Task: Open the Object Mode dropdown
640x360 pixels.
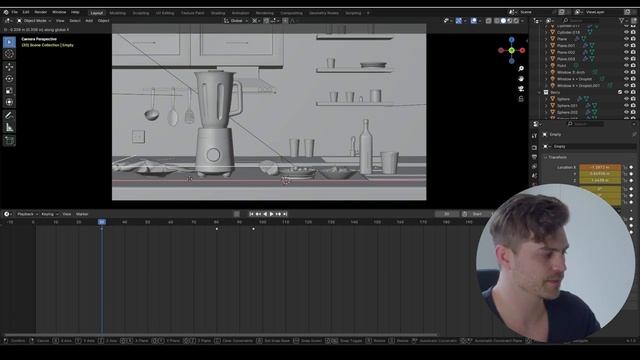Action: click(34, 20)
